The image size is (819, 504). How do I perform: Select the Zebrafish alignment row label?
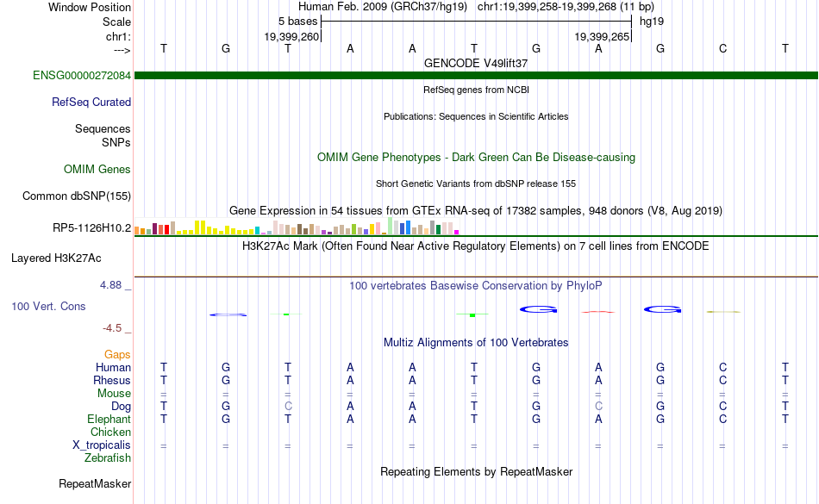108,457
